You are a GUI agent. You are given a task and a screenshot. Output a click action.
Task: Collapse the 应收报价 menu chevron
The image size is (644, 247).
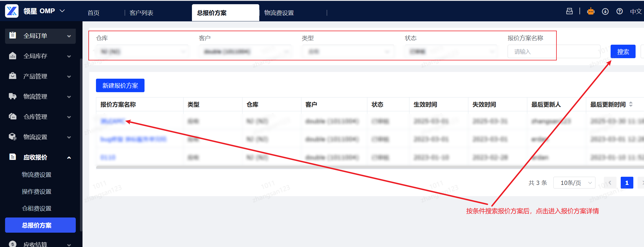tap(69, 158)
